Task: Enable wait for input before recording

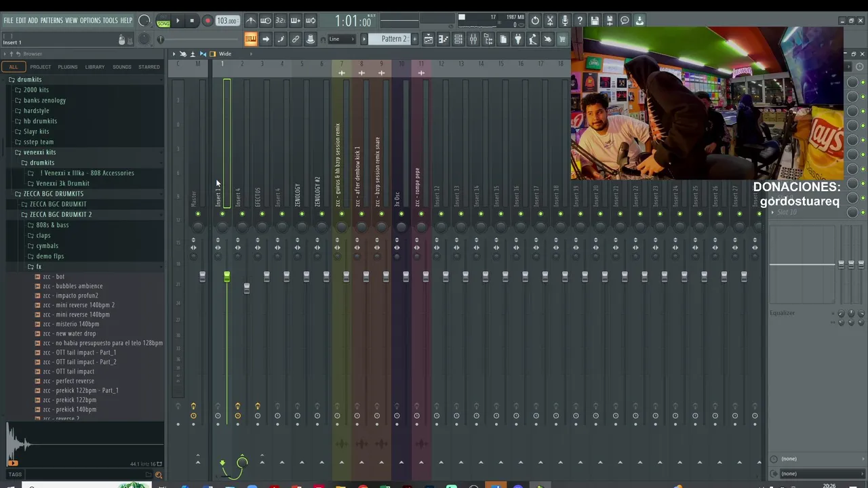Action: (266, 20)
